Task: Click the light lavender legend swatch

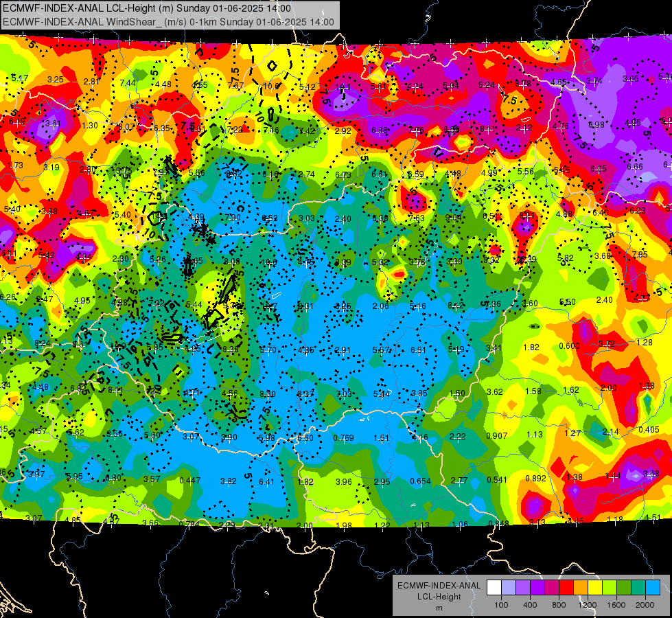Action: 509,588
